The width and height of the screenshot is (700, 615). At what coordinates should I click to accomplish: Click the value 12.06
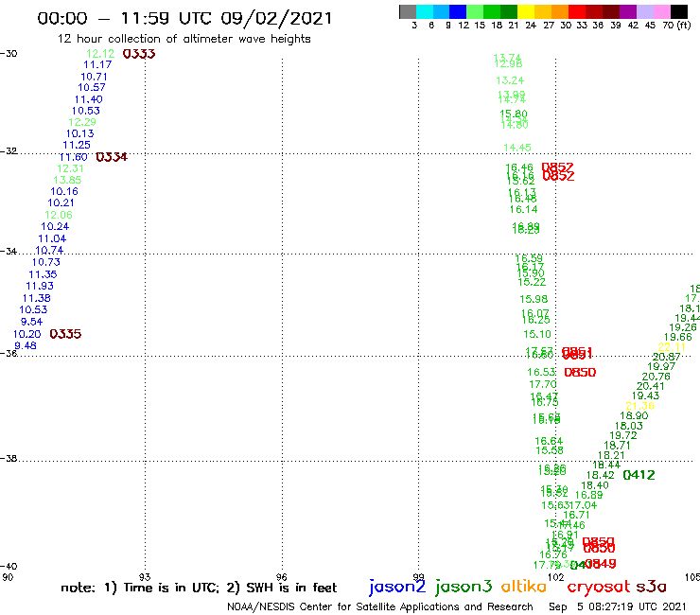59,215
